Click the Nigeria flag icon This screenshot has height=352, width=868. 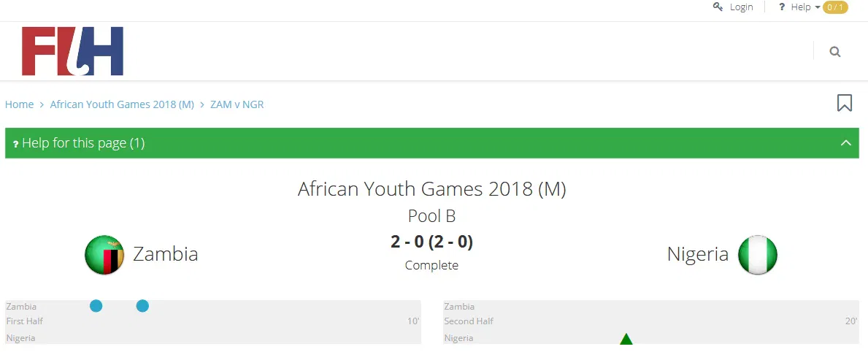coord(758,255)
